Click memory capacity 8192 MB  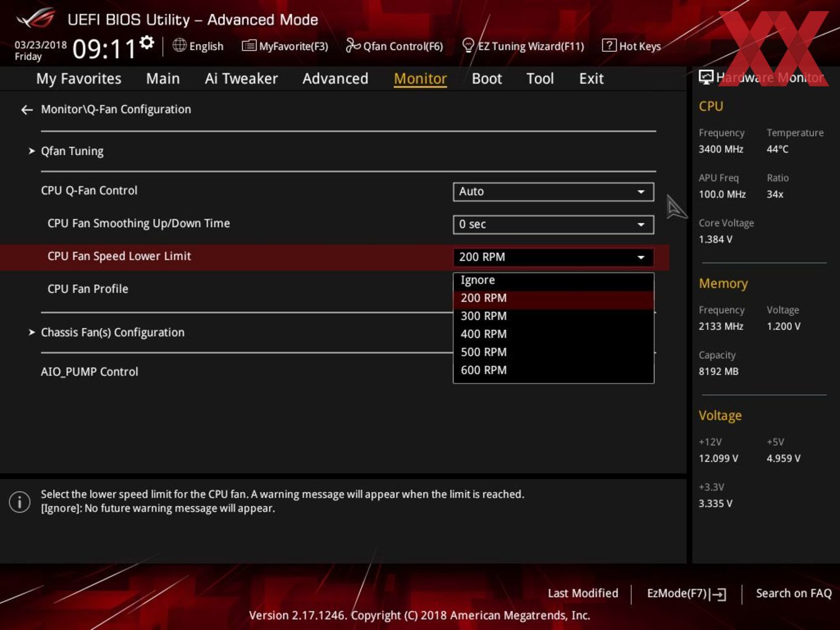718,372
